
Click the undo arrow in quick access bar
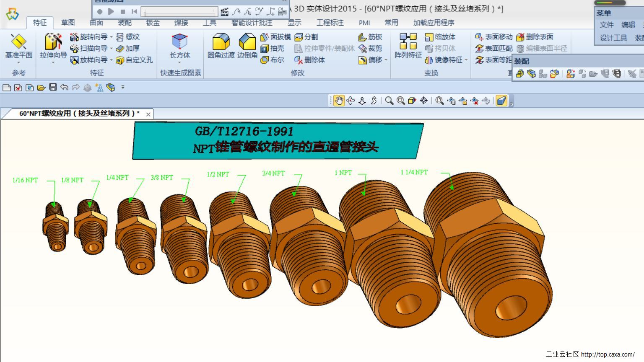pyautogui.click(x=64, y=87)
